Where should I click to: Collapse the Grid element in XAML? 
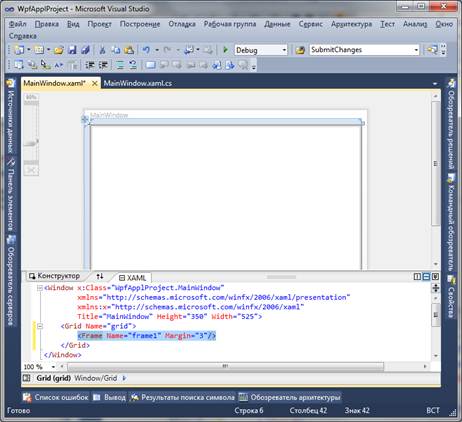point(40,326)
